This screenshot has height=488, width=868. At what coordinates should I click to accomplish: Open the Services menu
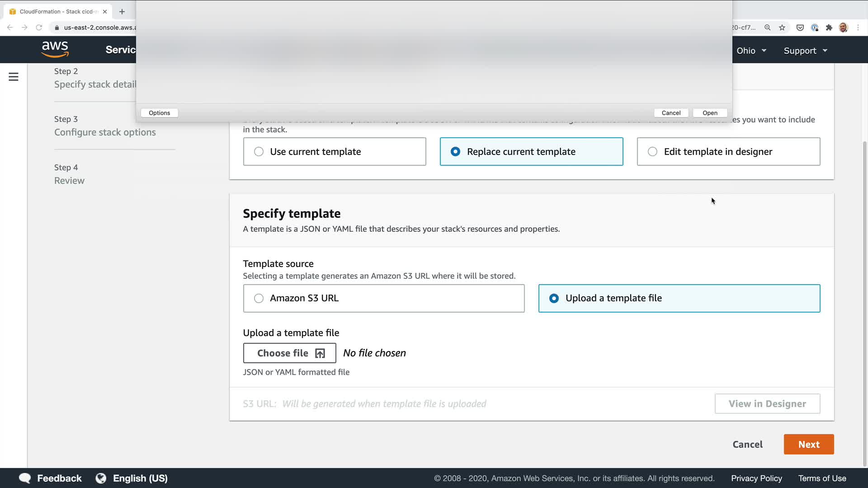pos(120,50)
